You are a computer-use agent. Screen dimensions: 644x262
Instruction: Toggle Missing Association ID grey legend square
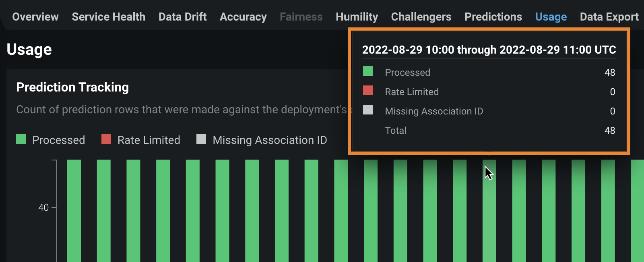[201, 139]
